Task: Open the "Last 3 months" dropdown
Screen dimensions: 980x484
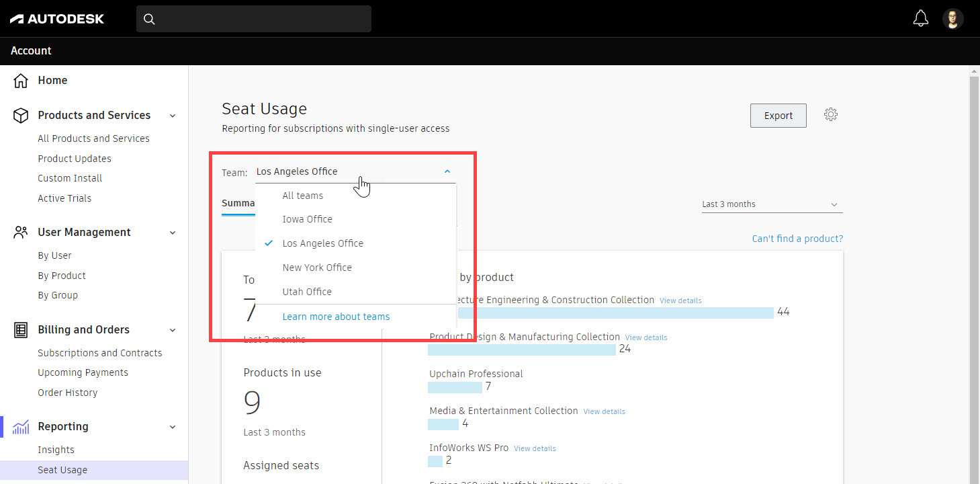Action: tap(771, 204)
